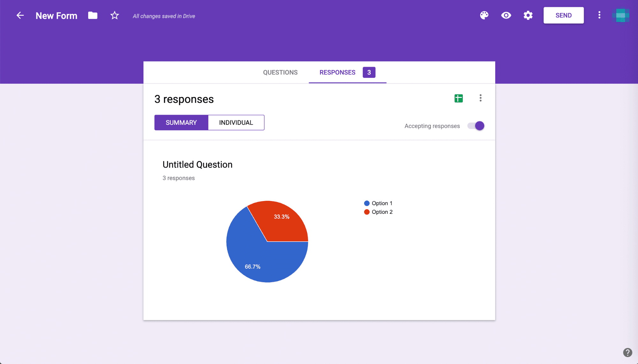638x364 pixels.
Task: Click the responses count badge
Action: [x=369, y=72]
